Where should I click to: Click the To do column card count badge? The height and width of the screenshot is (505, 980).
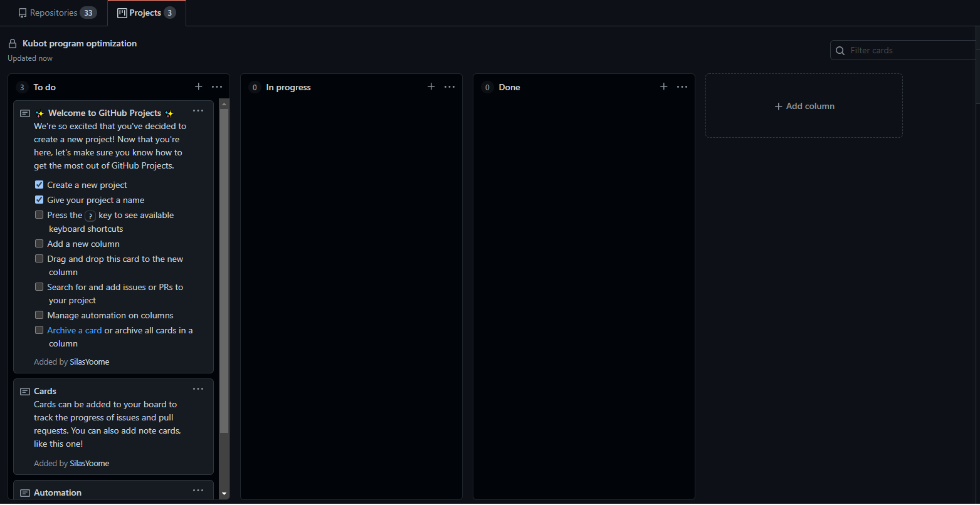(x=22, y=87)
